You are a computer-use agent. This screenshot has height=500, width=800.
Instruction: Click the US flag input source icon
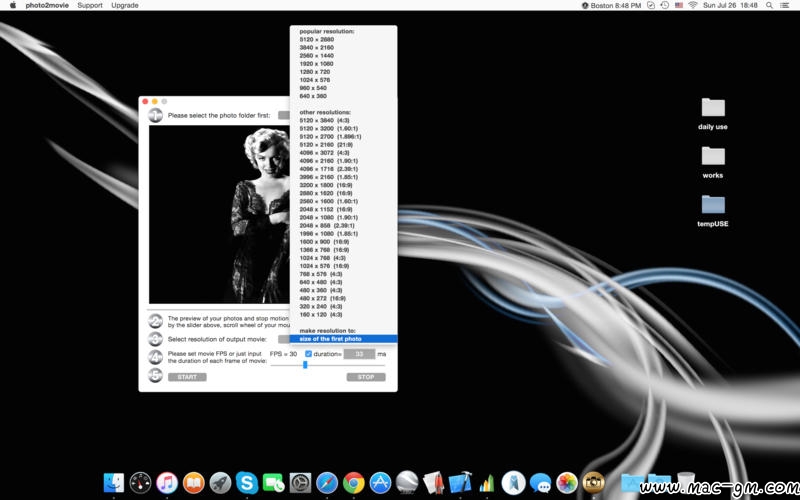click(x=679, y=5)
